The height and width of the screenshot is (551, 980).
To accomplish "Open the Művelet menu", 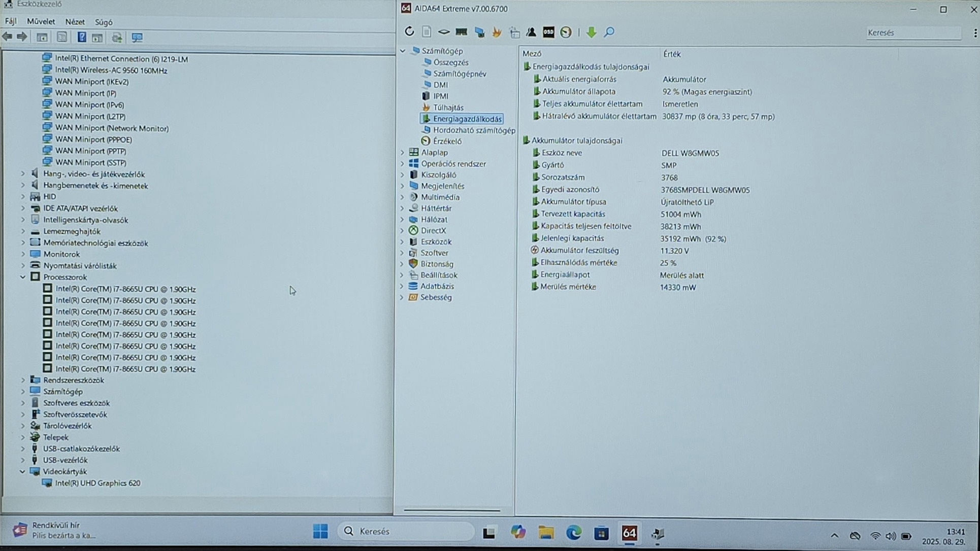I will tap(41, 22).
